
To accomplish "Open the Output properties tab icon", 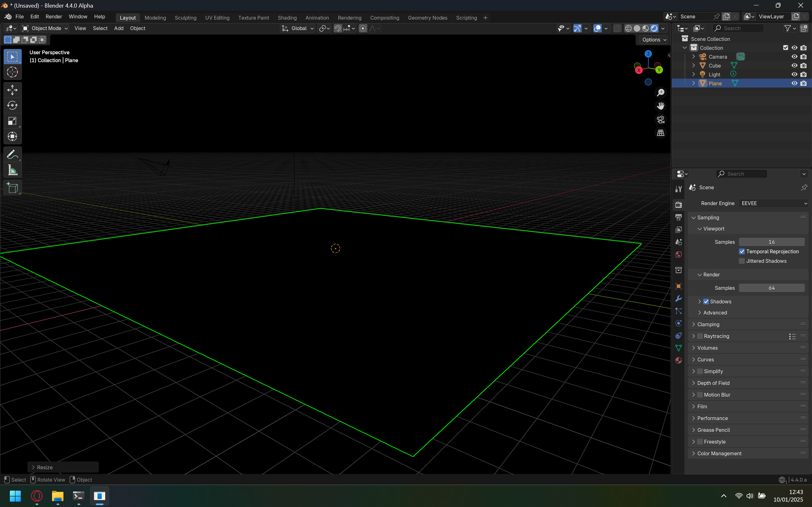I will point(678,217).
